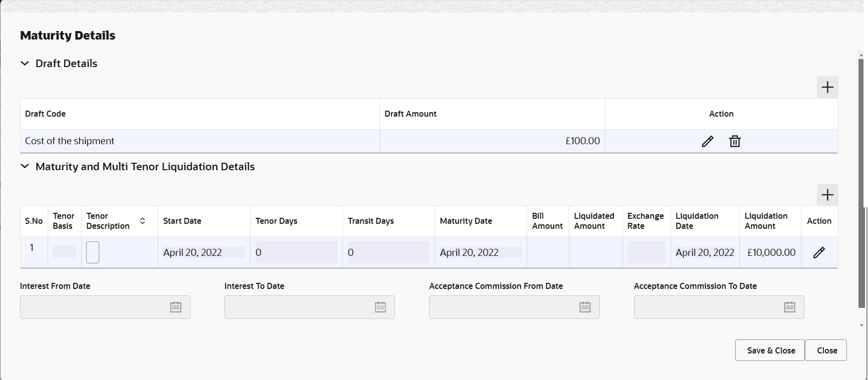Open Interest To Date calendar picker
This screenshot has width=868, height=380.
point(380,307)
